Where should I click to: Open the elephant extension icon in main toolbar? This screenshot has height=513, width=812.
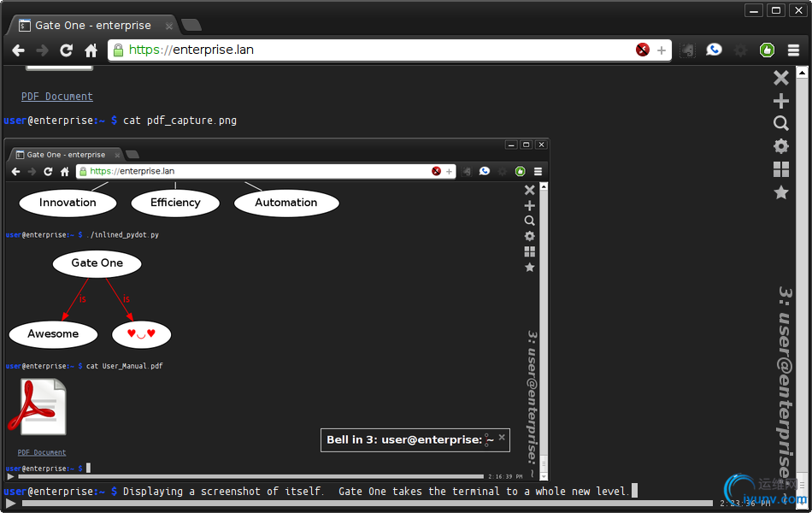(x=687, y=50)
